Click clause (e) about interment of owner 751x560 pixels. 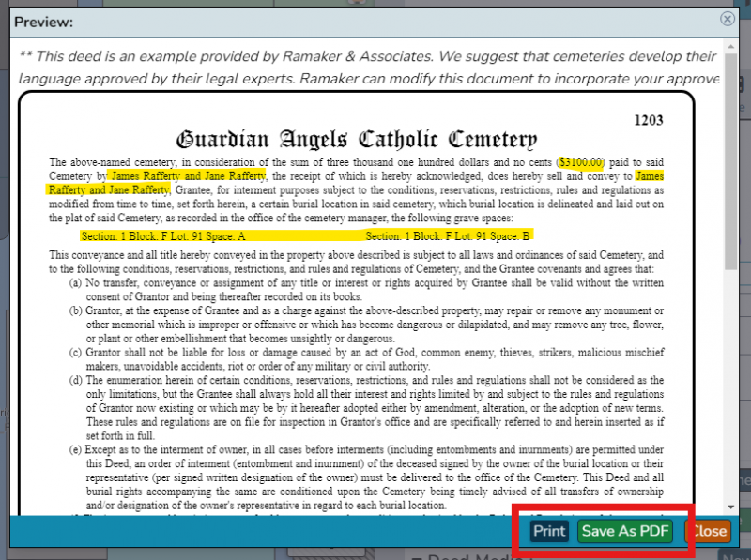coord(366,477)
